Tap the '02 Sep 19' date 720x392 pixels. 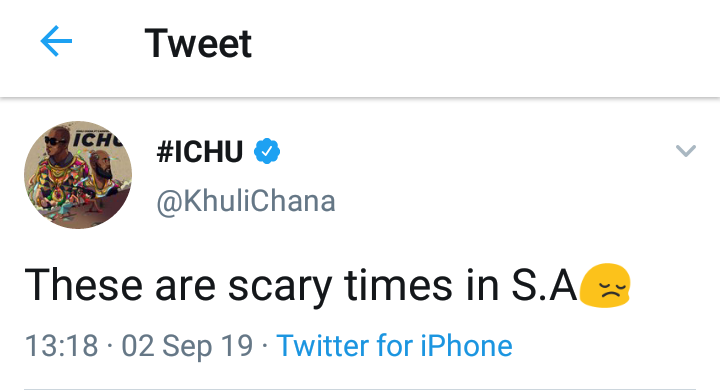[187, 345]
